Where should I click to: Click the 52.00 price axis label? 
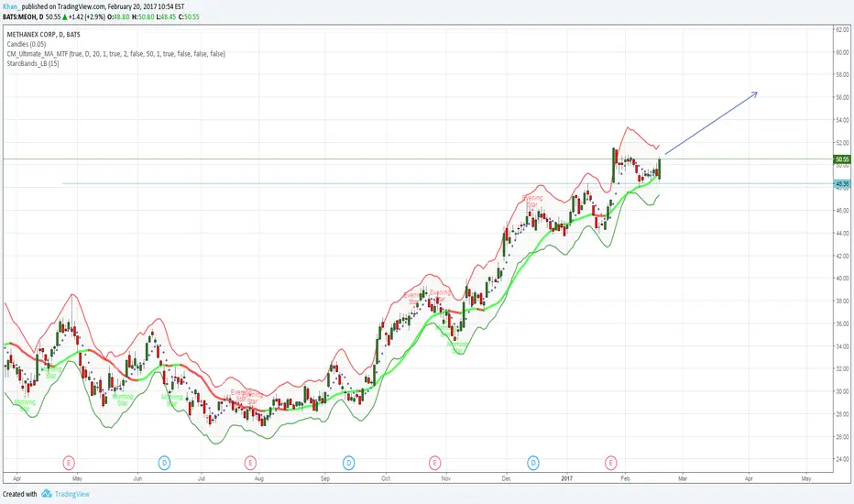842,143
